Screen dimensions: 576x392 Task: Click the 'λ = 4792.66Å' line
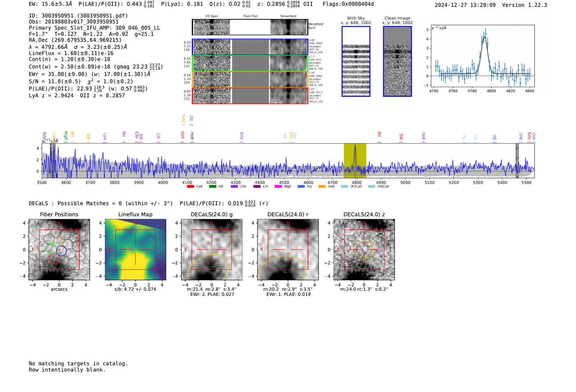pos(78,47)
